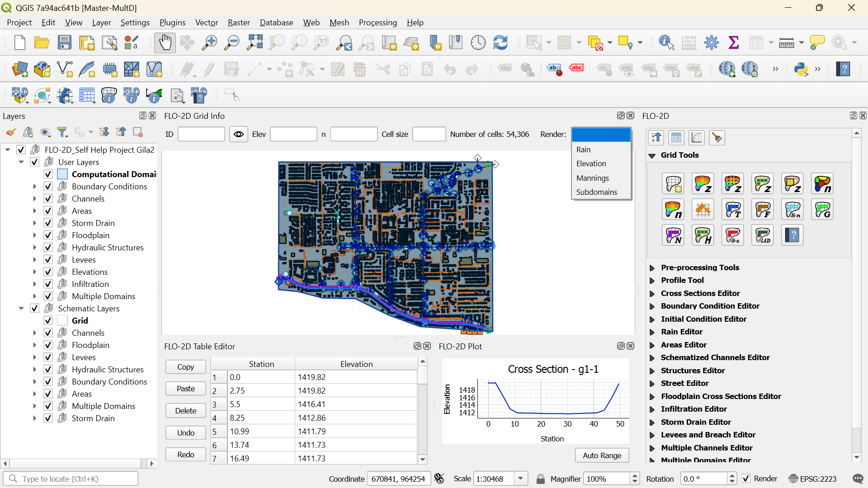Screen dimensions: 868x488
Task: Click the Identify Features tool
Action: point(666,43)
